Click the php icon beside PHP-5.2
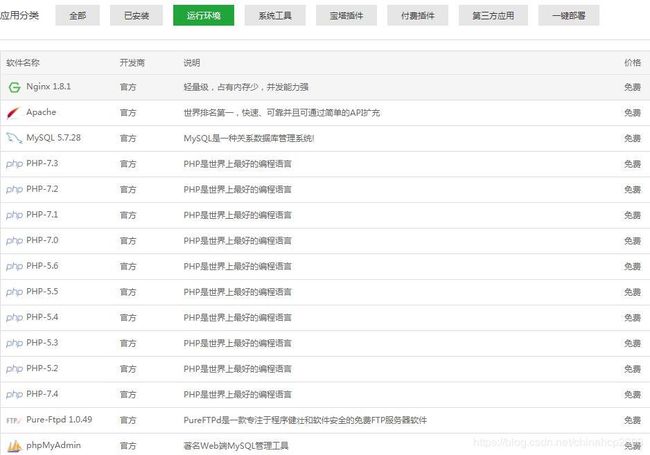Image resolution: width=650 pixels, height=455 pixels. click(x=15, y=369)
